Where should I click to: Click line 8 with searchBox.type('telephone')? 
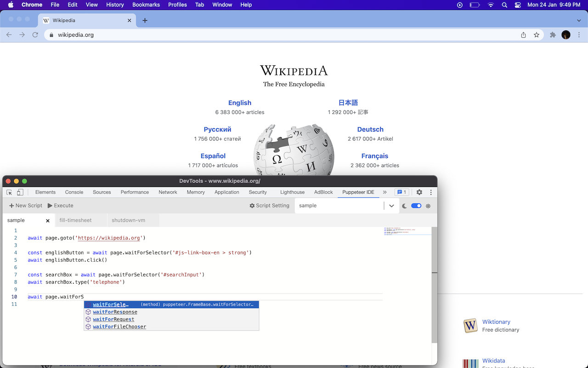[76, 282]
